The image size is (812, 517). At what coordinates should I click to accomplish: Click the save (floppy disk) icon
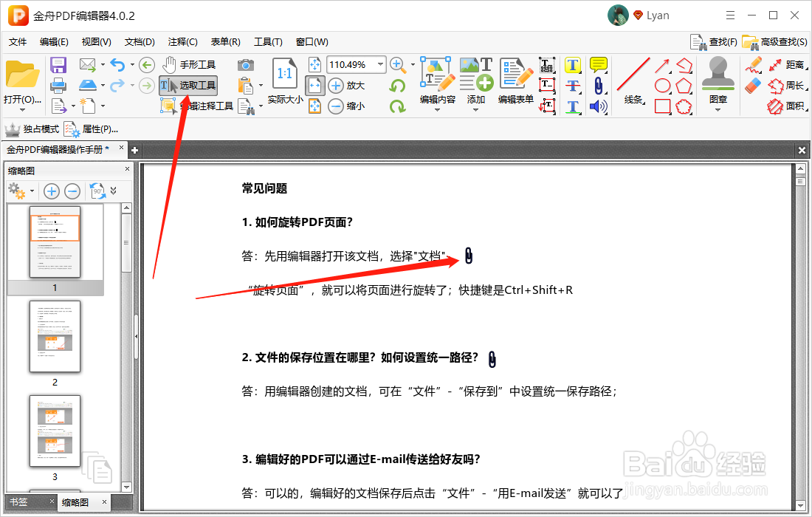pos(58,65)
